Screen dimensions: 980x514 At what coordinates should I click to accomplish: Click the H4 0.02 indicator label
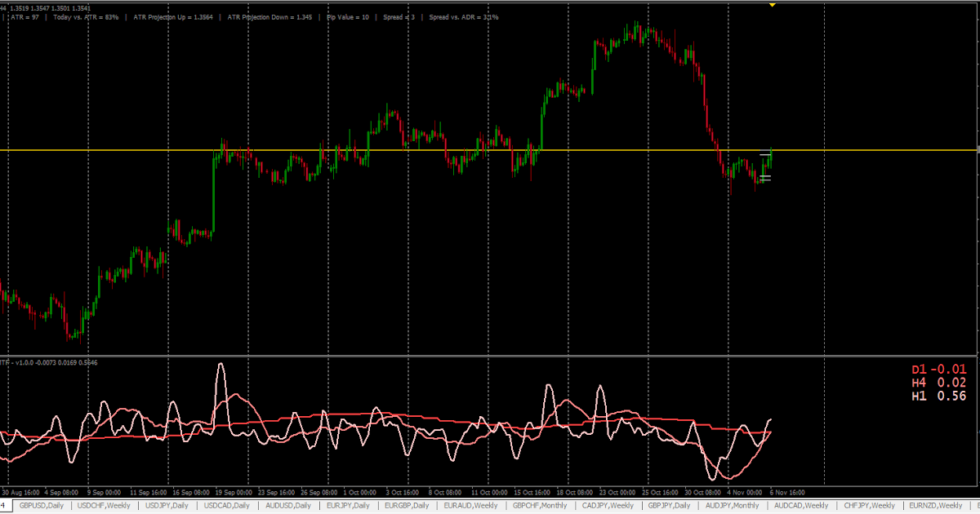[938, 382]
